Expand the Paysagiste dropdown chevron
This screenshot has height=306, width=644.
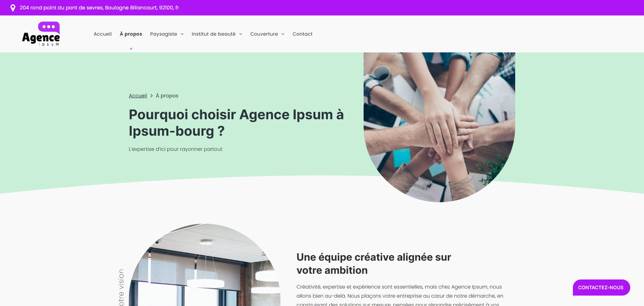182,34
